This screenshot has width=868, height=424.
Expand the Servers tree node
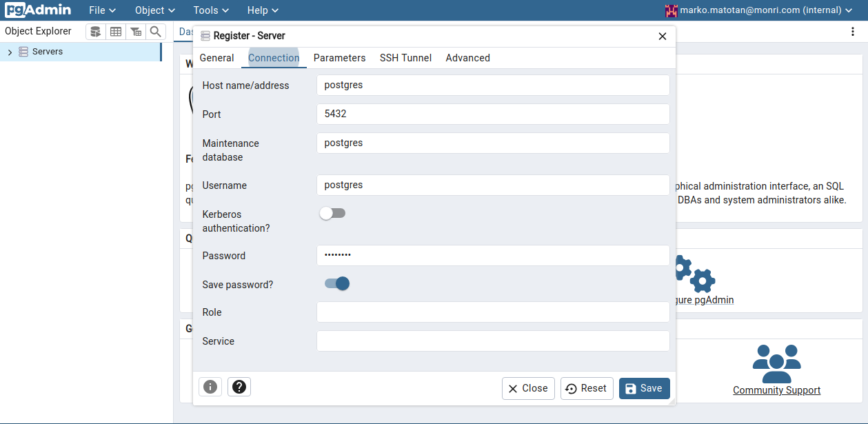click(x=10, y=52)
